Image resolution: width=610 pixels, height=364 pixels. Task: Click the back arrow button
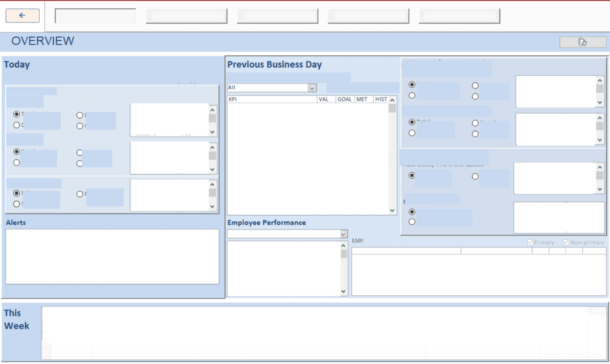click(23, 15)
